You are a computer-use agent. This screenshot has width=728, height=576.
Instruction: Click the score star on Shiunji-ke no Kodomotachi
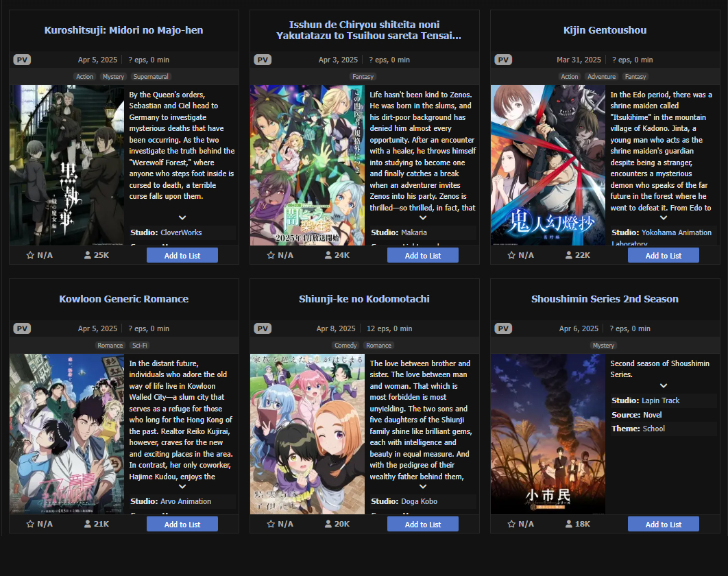pos(271,524)
